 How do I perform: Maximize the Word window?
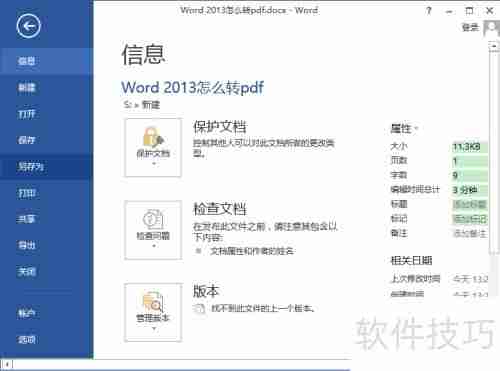469,11
